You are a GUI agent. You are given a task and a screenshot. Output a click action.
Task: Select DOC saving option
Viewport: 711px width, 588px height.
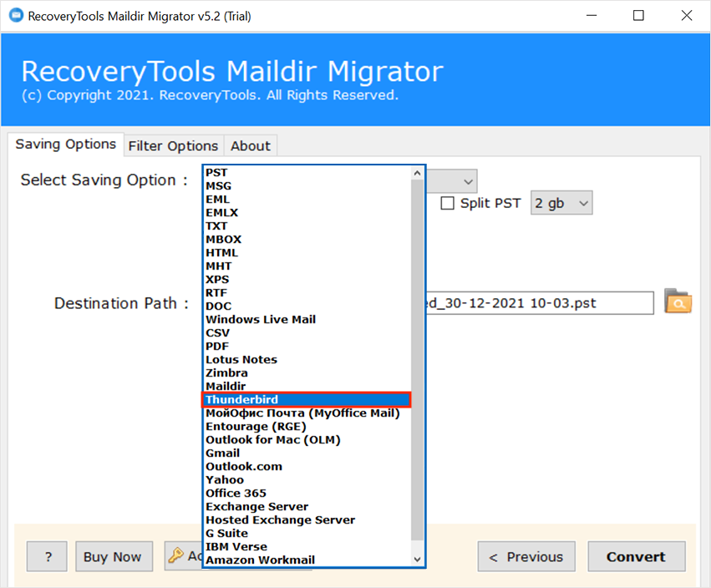[307, 307]
